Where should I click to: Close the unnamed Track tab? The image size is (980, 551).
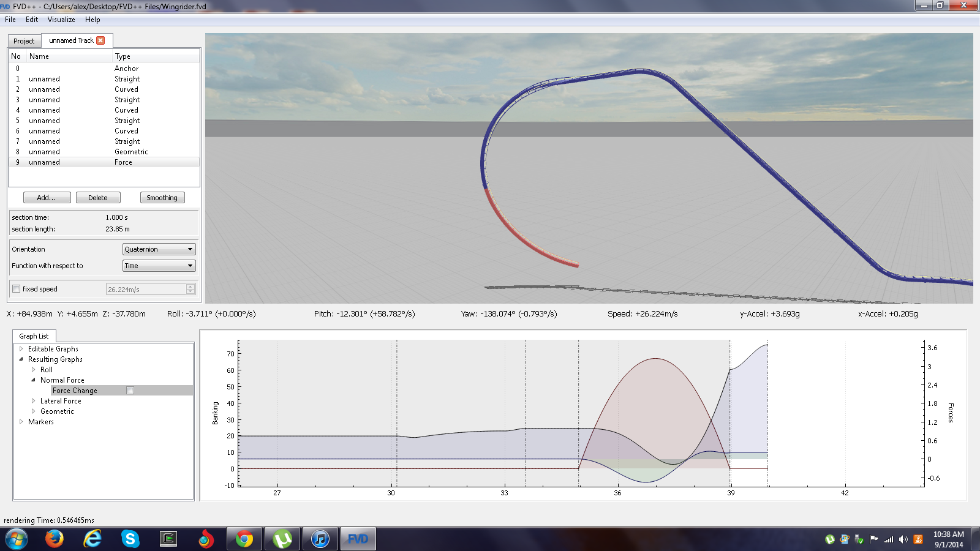coord(100,40)
